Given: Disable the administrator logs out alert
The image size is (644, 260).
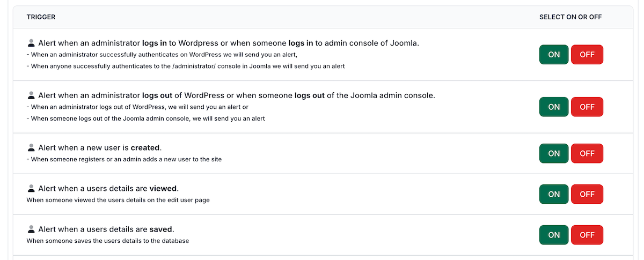Looking at the screenshot, I should (587, 107).
